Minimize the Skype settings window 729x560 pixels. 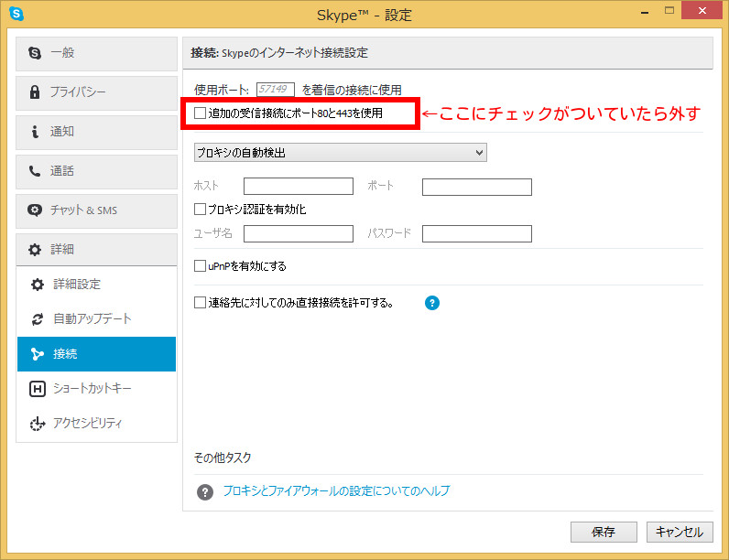click(x=645, y=11)
